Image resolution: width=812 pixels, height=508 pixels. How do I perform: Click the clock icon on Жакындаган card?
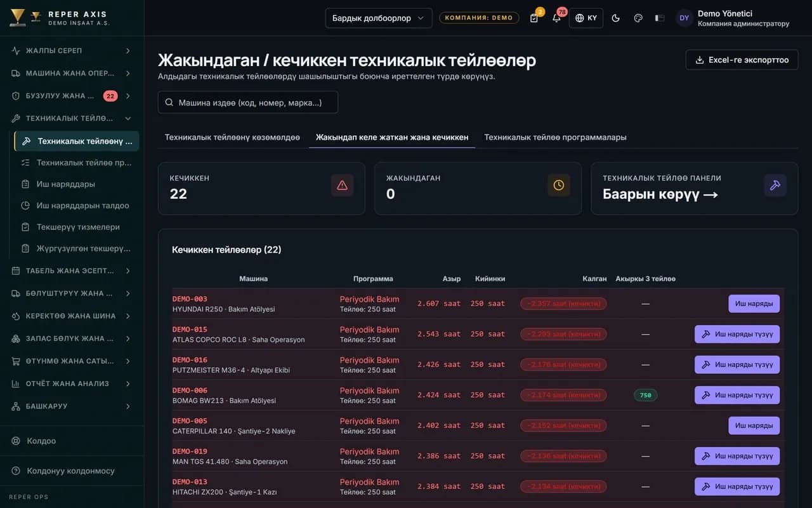pos(559,185)
